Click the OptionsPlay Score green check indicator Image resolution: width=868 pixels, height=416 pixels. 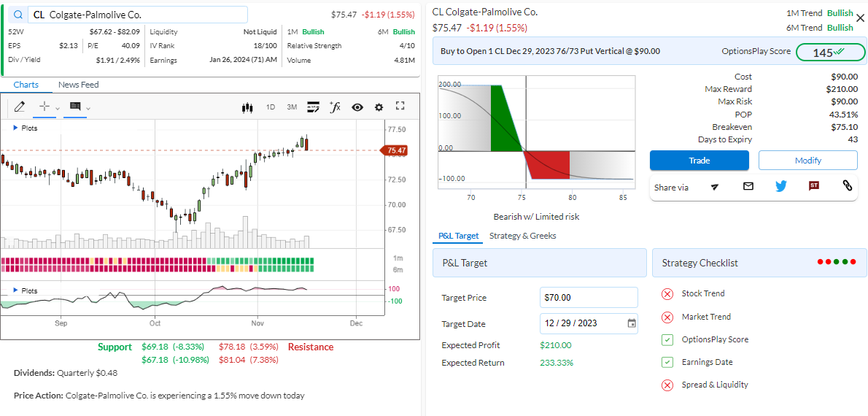click(667, 339)
